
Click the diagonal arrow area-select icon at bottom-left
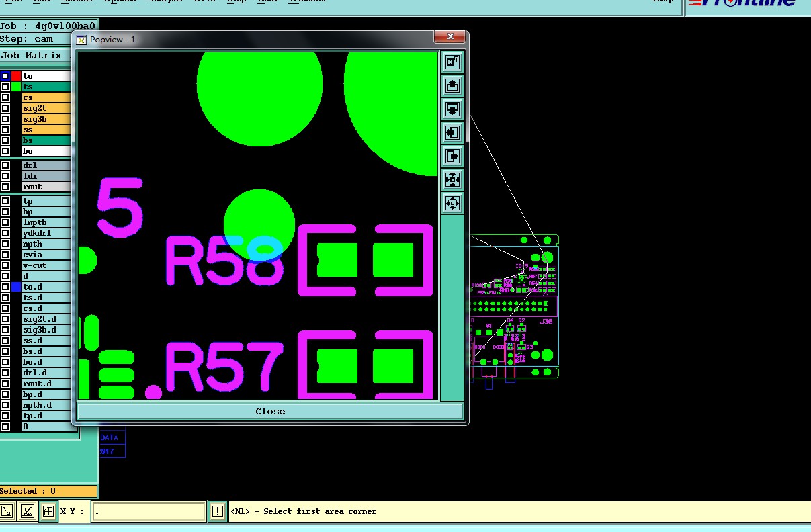(x=7, y=511)
